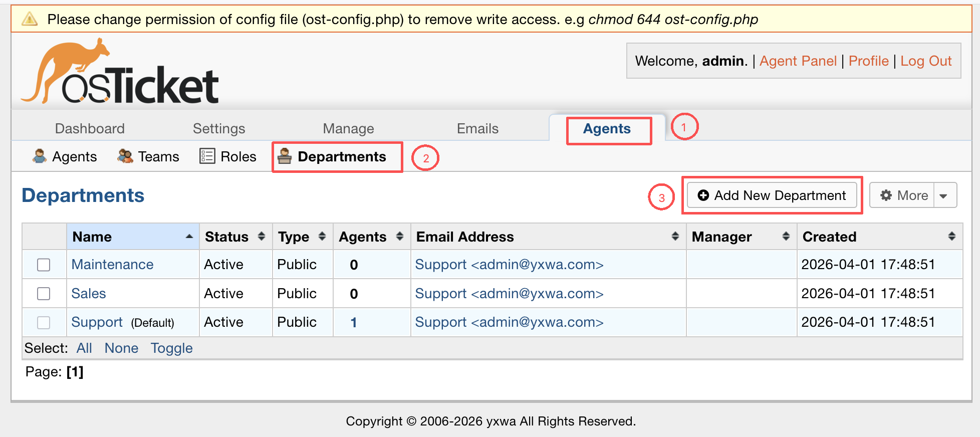Click the Agents person icon in submenu
Viewport: 980px width, 437px height.
pos(40,156)
